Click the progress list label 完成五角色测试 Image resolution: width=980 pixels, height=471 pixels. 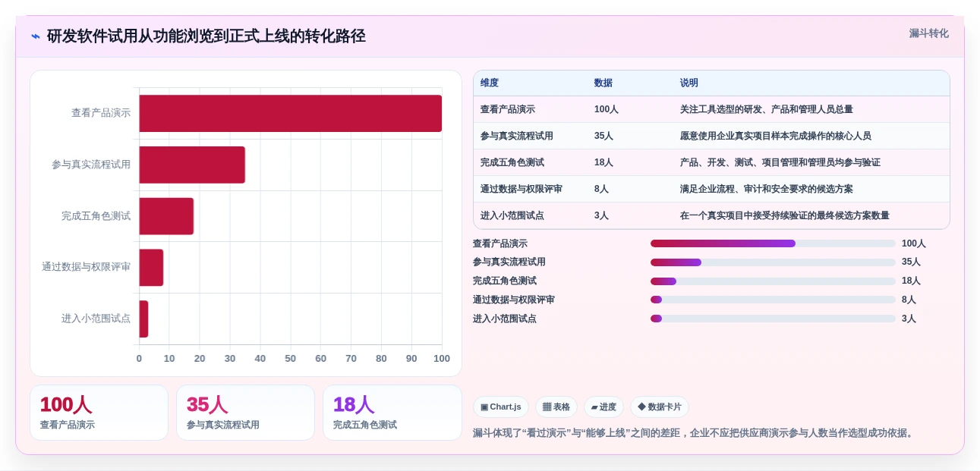(505, 281)
